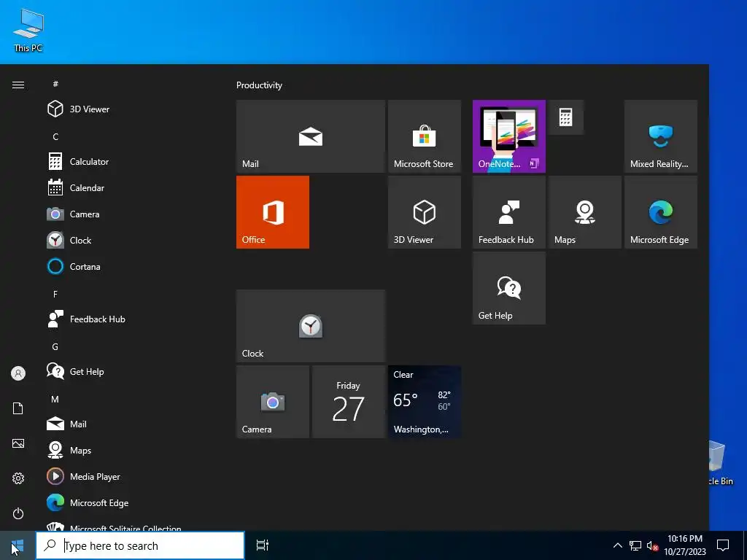Open the Weather tile for Washington
This screenshot has width=747, height=560.
pos(425,402)
